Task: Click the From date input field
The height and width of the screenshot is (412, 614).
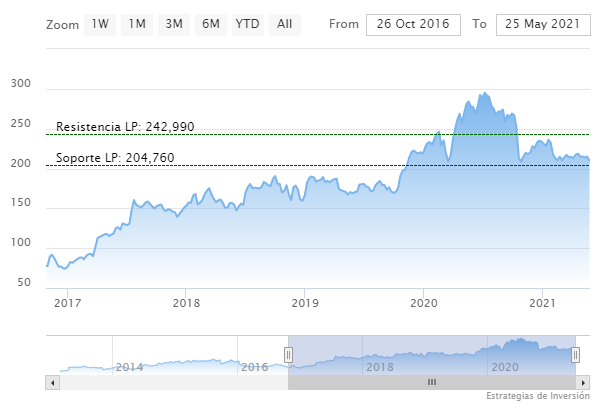Action: [413, 23]
